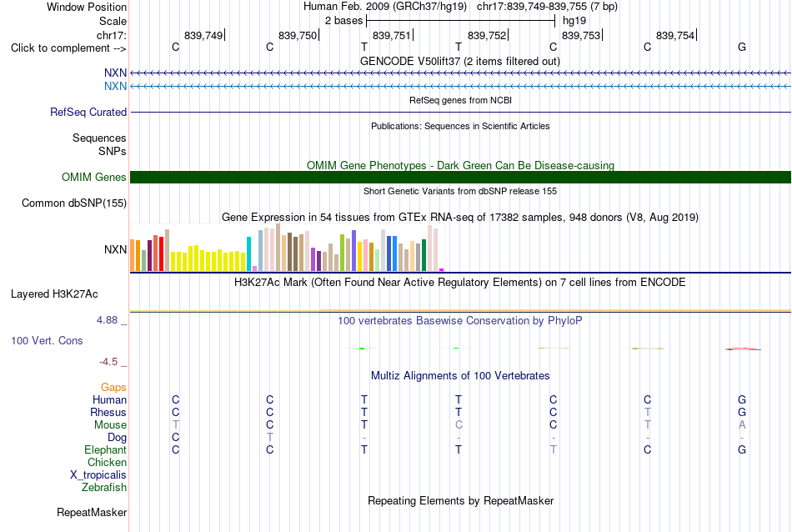The width and height of the screenshot is (792, 532).
Task: Click the final short magenta GTEx bar
Action: [x=442, y=270]
